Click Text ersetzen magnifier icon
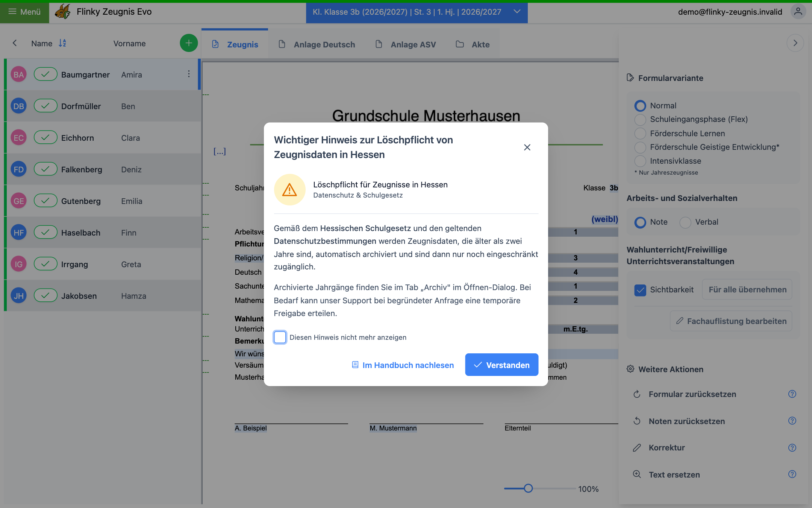Screen dimensions: 812x508 coord(637,474)
